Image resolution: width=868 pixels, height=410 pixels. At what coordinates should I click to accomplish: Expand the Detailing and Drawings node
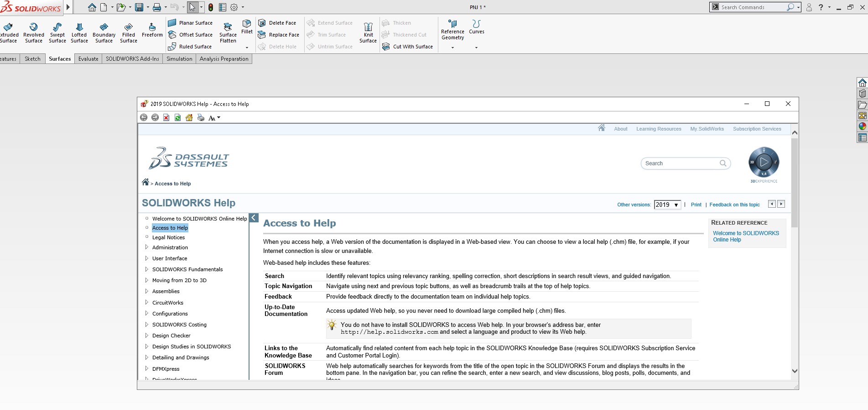[146, 357]
